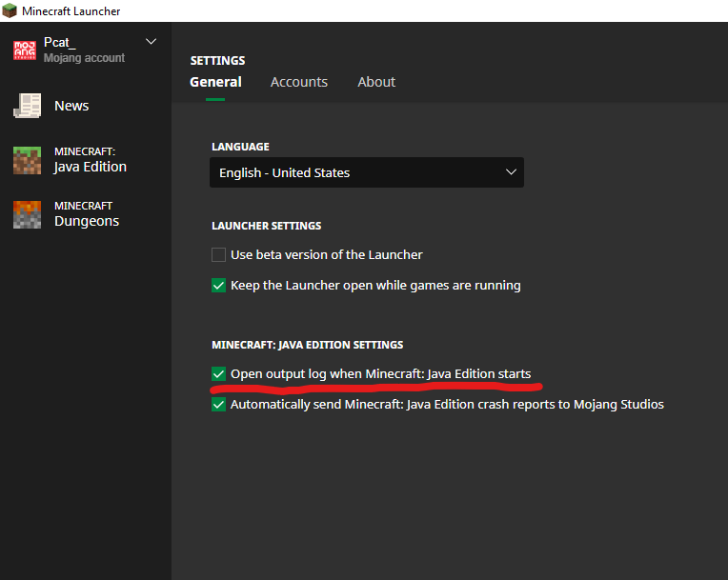Switch to the General tab
Viewport: 728px width, 580px height.
coord(215,82)
